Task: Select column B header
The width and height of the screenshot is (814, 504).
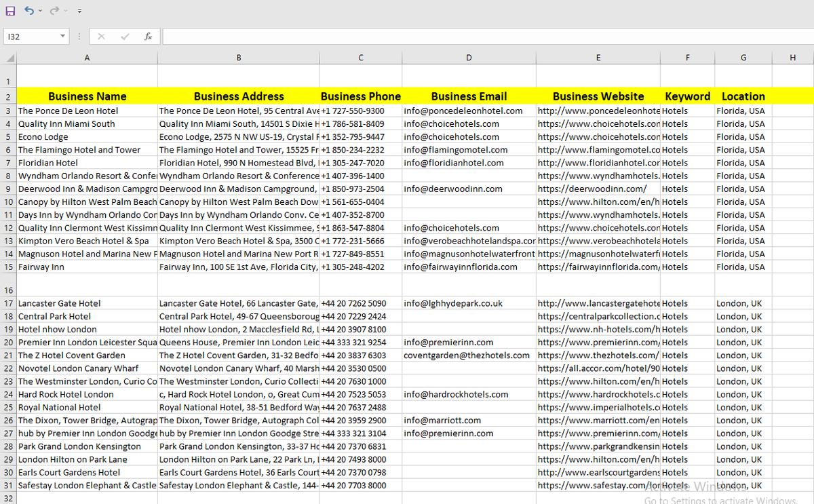Action: 239,58
